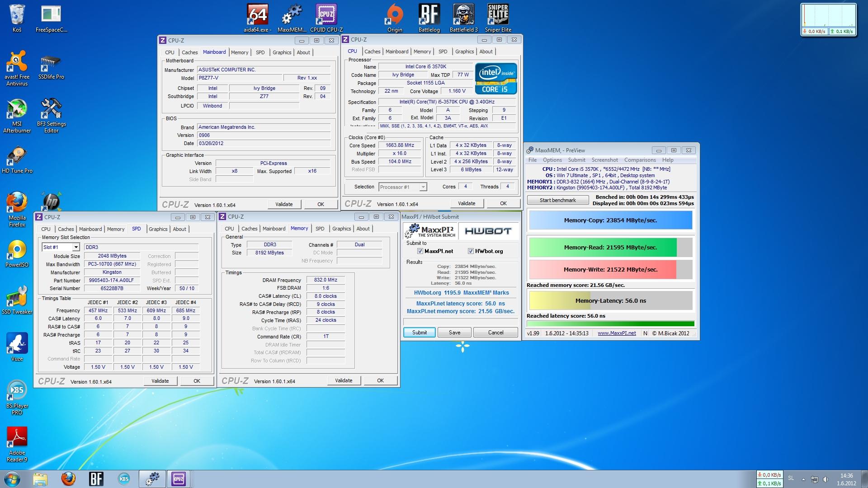Launch Mozilla Firefox desktop icon
Screen dimensions: 868x488
pyautogui.click(x=17, y=210)
